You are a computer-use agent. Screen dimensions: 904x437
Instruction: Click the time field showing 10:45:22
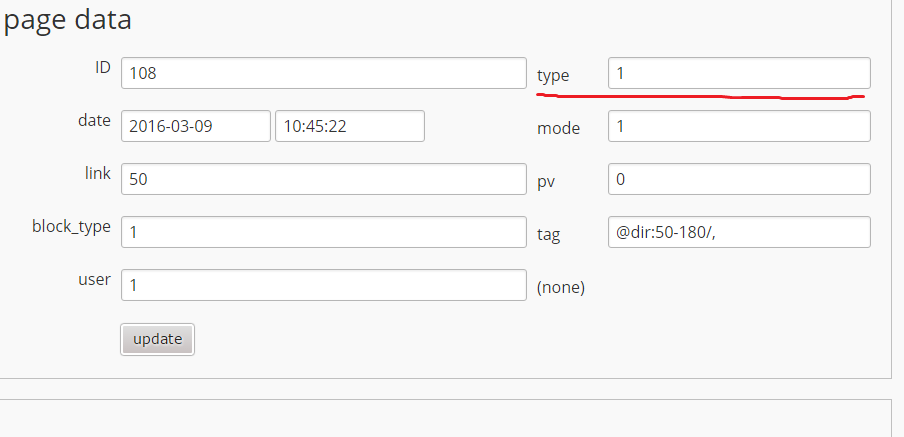click(x=349, y=126)
